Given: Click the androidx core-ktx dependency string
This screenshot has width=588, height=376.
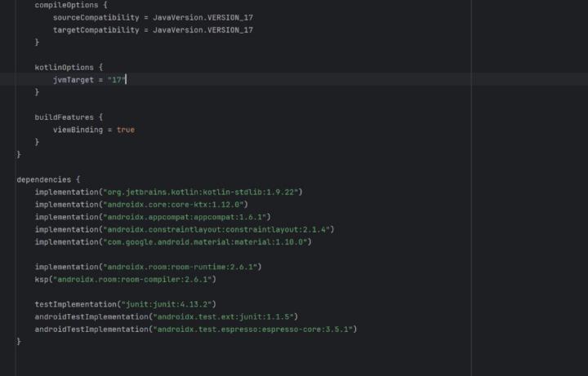Looking at the screenshot, I should [x=173, y=205].
